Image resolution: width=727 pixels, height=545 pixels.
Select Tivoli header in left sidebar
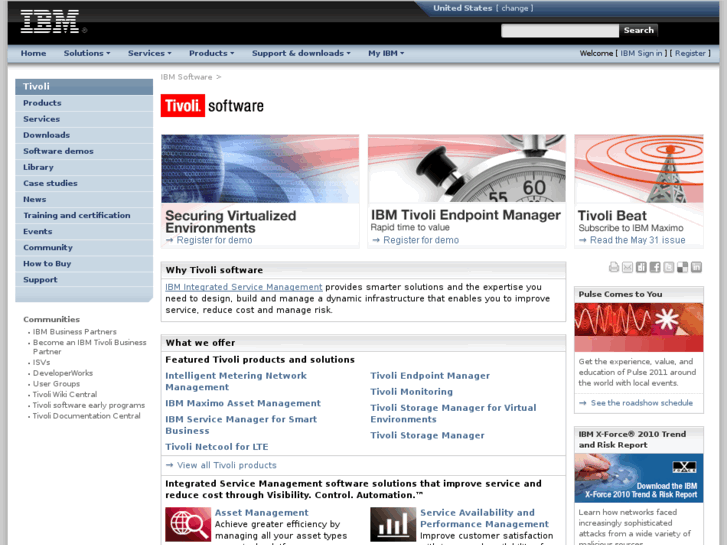pyautogui.click(x=84, y=87)
